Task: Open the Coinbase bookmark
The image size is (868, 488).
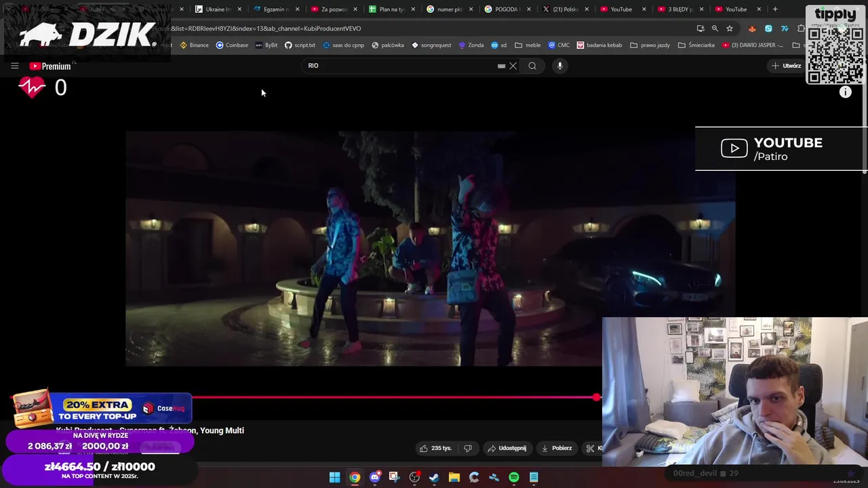Action: click(232, 45)
